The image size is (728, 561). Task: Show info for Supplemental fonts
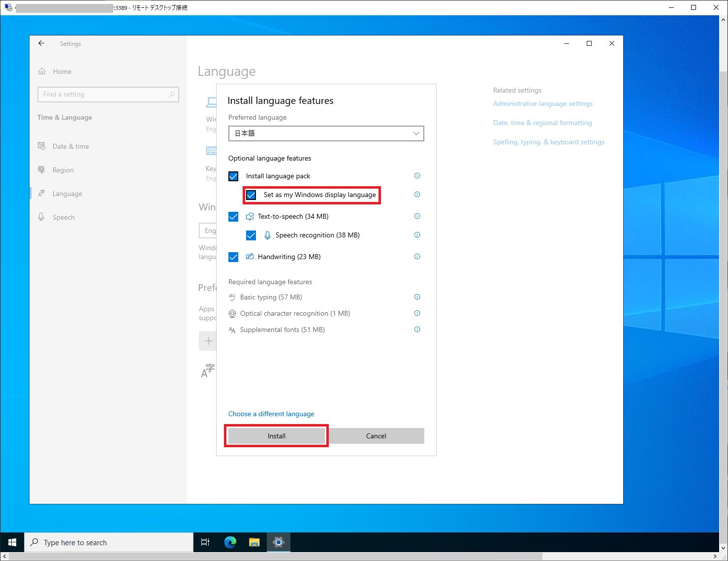tap(417, 330)
